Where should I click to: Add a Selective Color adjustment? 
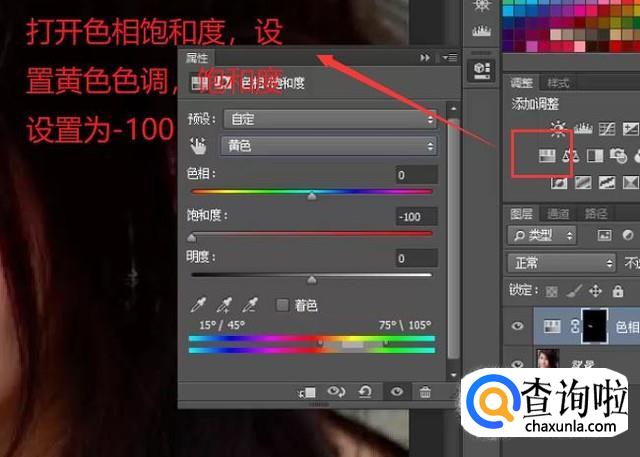click(631, 182)
